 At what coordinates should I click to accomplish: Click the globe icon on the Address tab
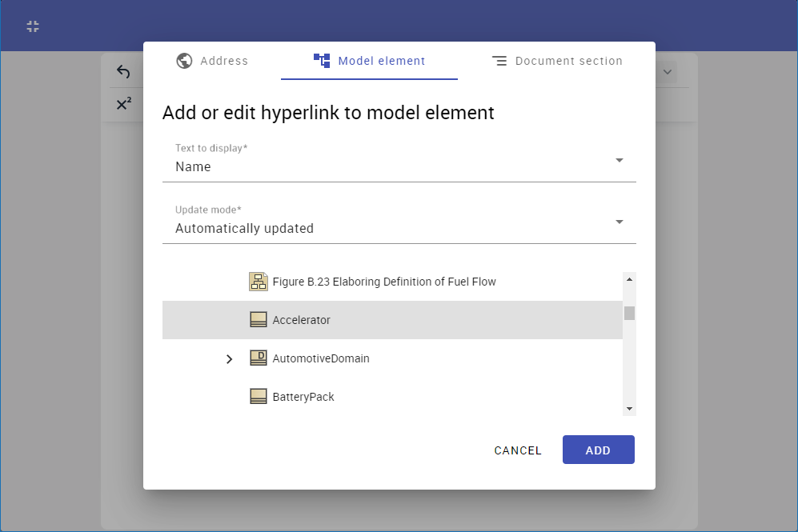(x=183, y=60)
